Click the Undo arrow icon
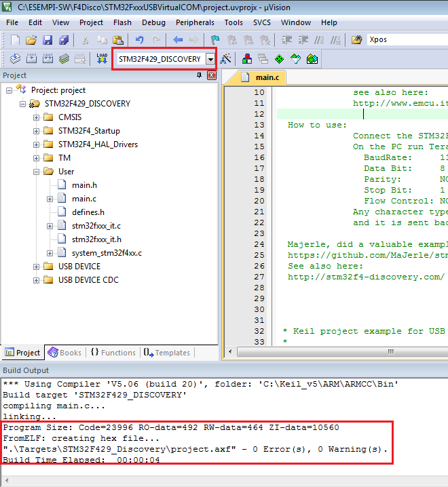448x487 pixels. (140, 40)
